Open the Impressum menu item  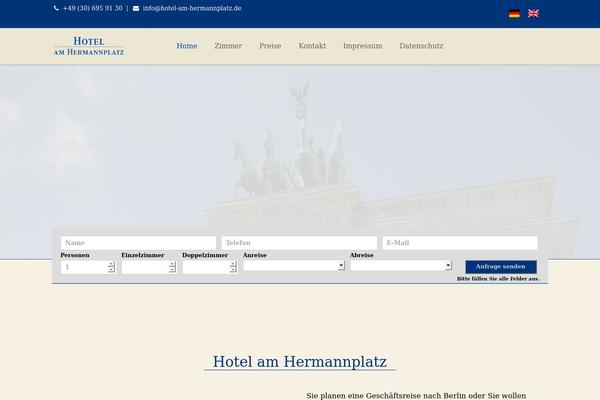363,46
